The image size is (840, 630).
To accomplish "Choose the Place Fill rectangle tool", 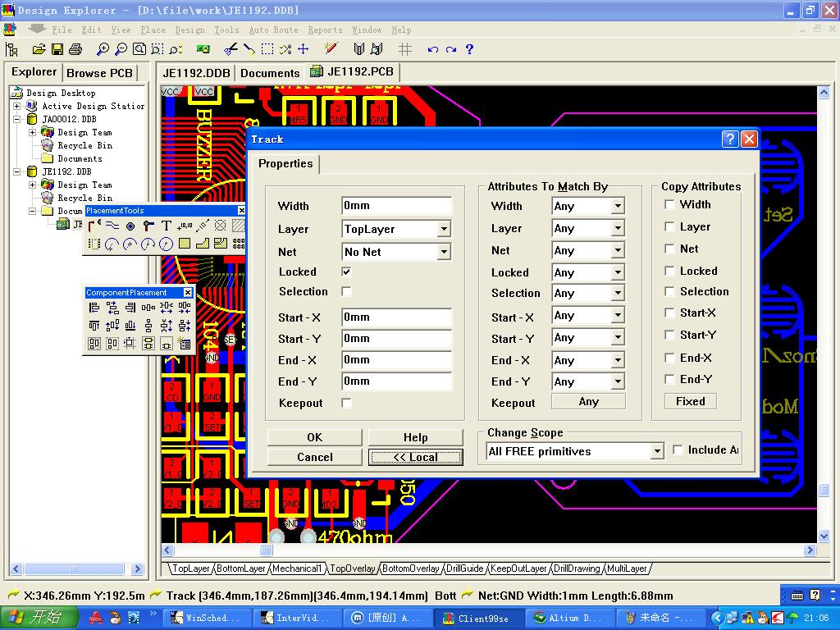I will pos(185,244).
